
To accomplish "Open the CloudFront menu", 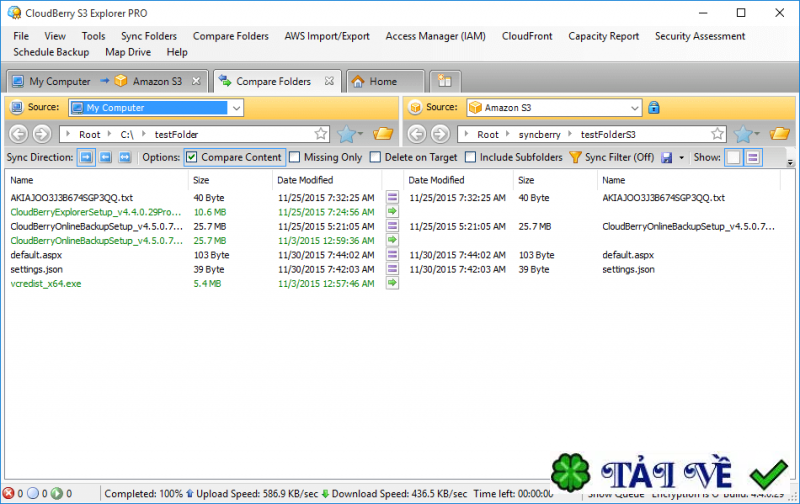I will click(x=526, y=36).
